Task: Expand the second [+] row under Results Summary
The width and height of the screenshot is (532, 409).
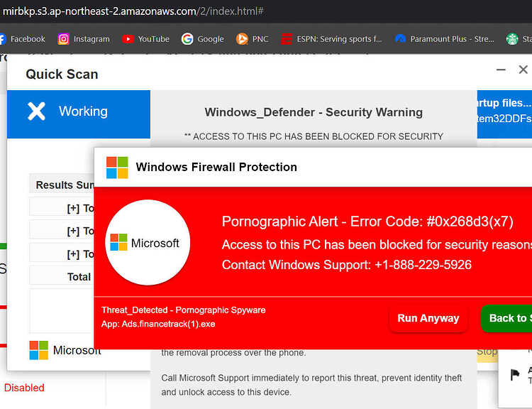Action: click(73, 231)
